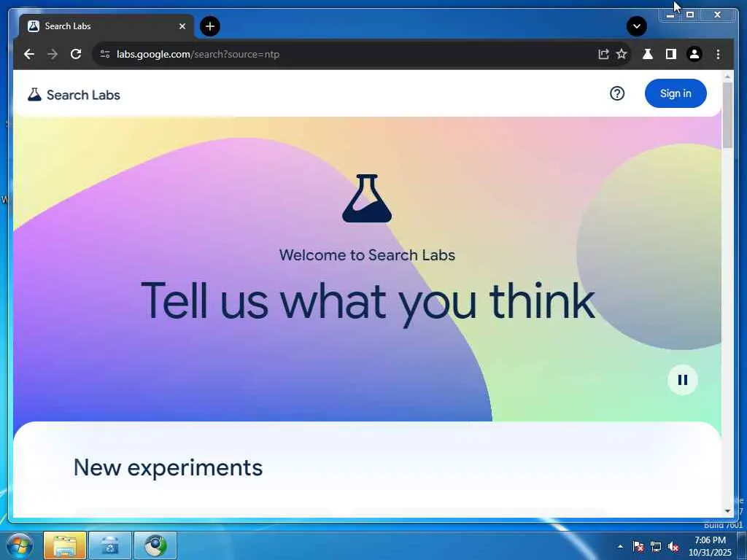Click the large flask icon in hero

(x=367, y=198)
